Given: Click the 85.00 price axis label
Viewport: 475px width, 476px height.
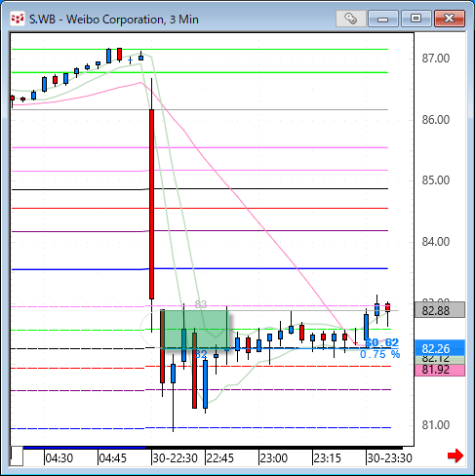Looking at the screenshot, I should tap(436, 180).
